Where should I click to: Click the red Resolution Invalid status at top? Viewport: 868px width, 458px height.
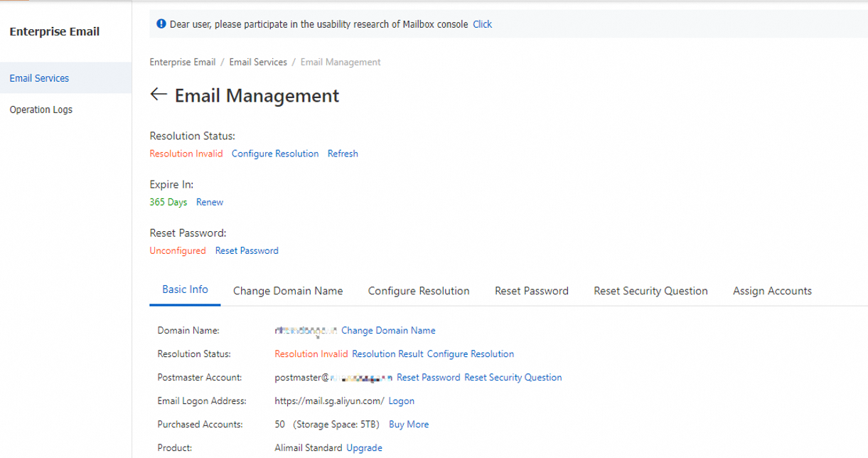click(x=186, y=154)
